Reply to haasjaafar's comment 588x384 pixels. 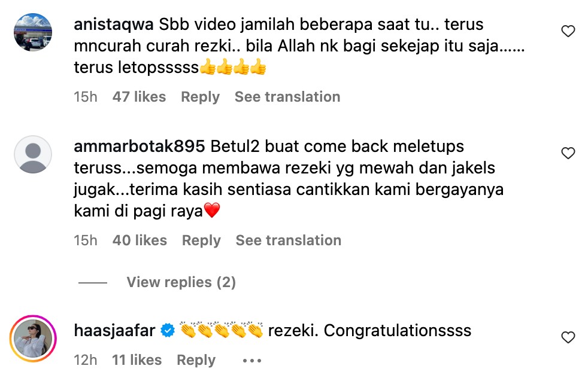[x=196, y=360]
